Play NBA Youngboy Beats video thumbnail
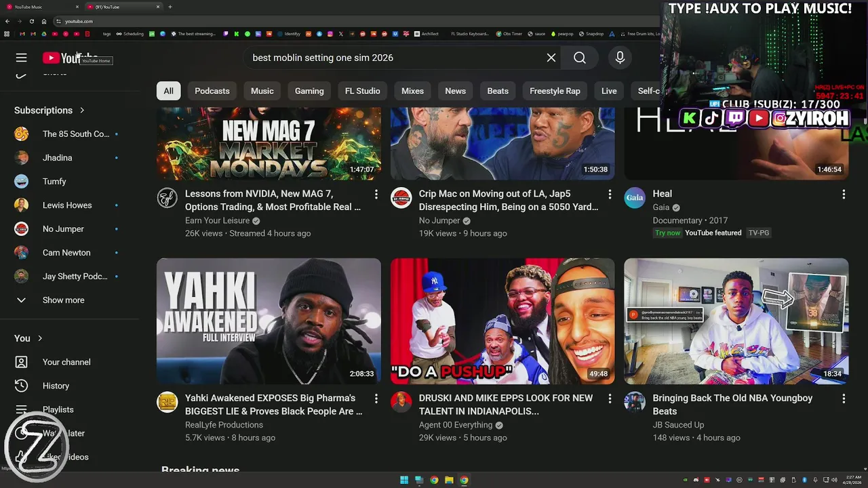 [x=736, y=321]
